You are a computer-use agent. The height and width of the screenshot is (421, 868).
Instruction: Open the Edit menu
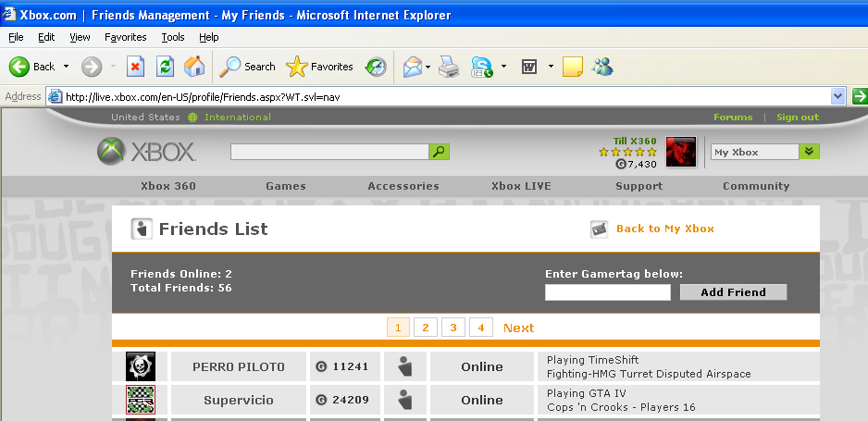(46, 37)
